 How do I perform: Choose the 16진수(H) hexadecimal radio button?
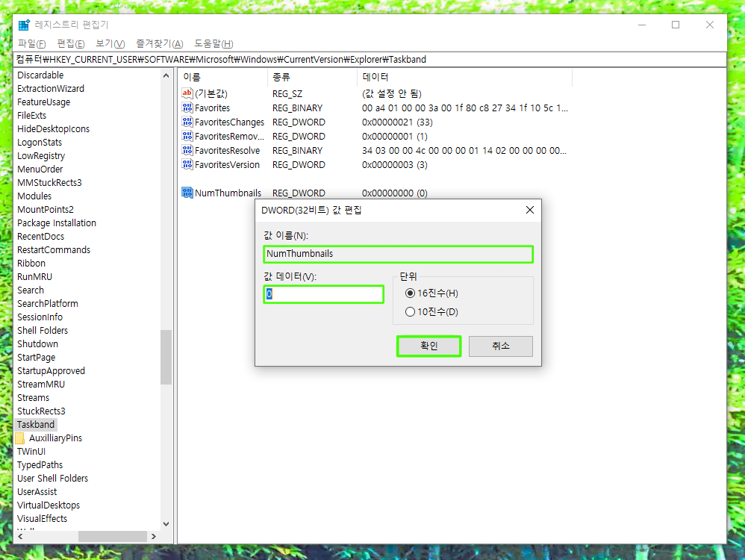(x=410, y=293)
